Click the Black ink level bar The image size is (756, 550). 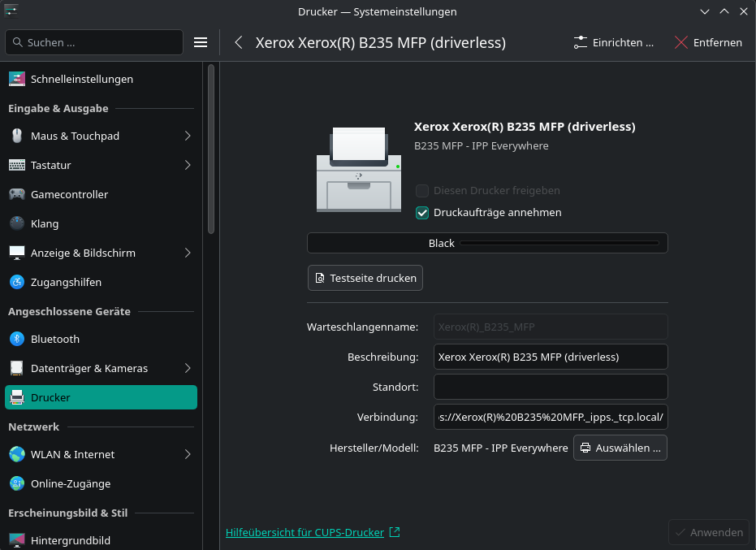[x=487, y=243]
